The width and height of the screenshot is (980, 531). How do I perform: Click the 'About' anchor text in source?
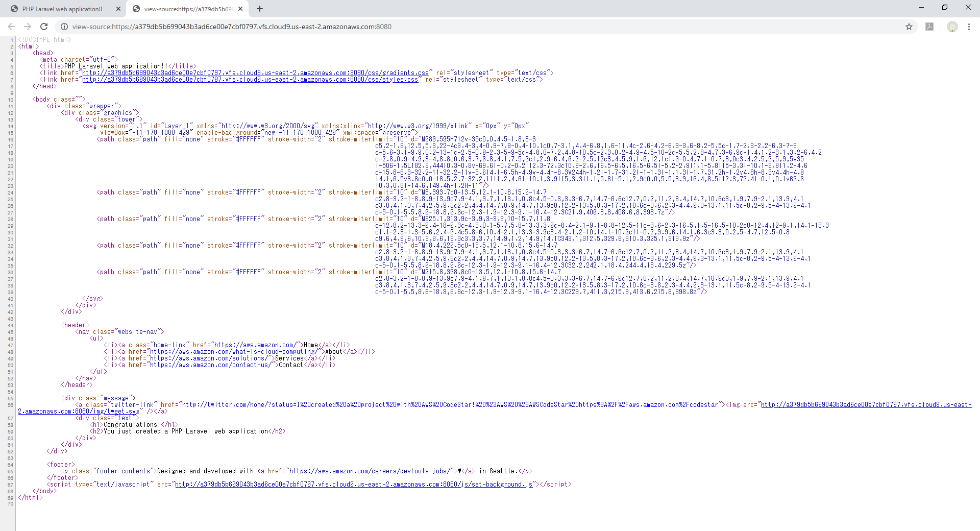334,352
